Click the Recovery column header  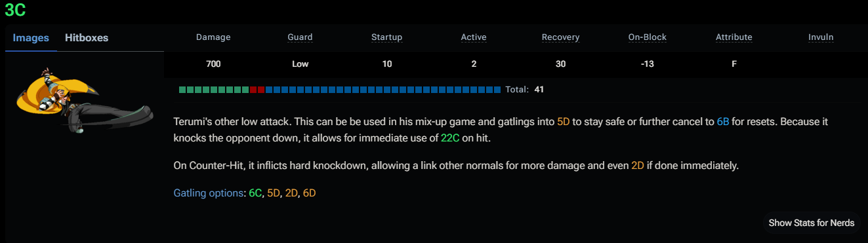coord(560,37)
